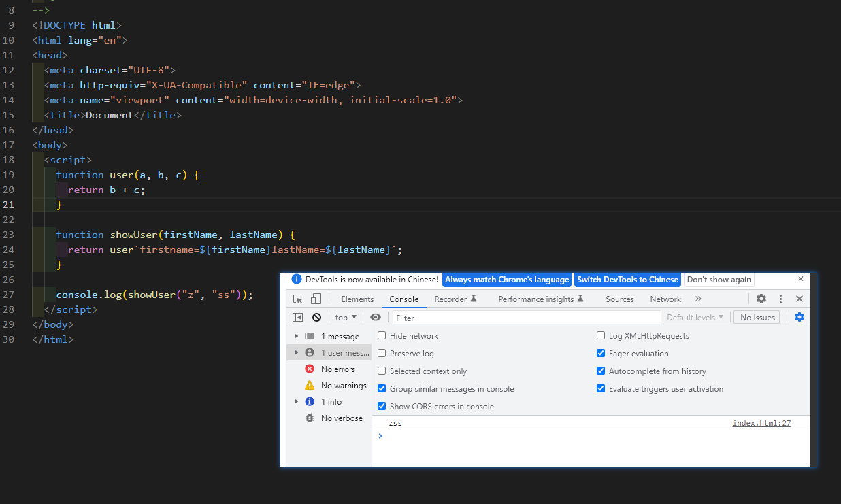The height and width of the screenshot is (504, 841).
Task: Click the Don't show again button
Action: pyautogui.click(x=719, y=280)
